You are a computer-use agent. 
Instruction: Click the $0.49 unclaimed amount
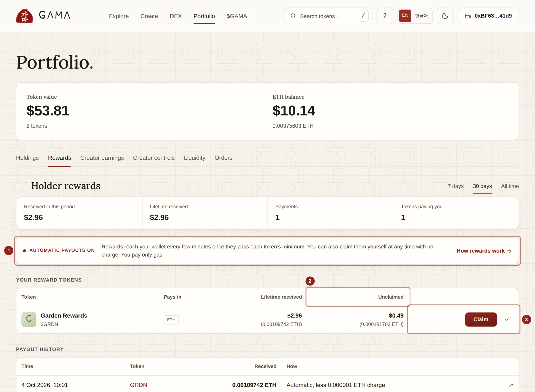point(396,316)
